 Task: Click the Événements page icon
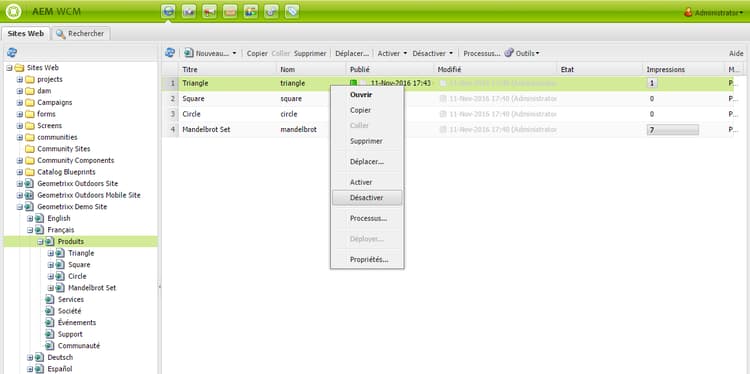(x=50, y=322)
